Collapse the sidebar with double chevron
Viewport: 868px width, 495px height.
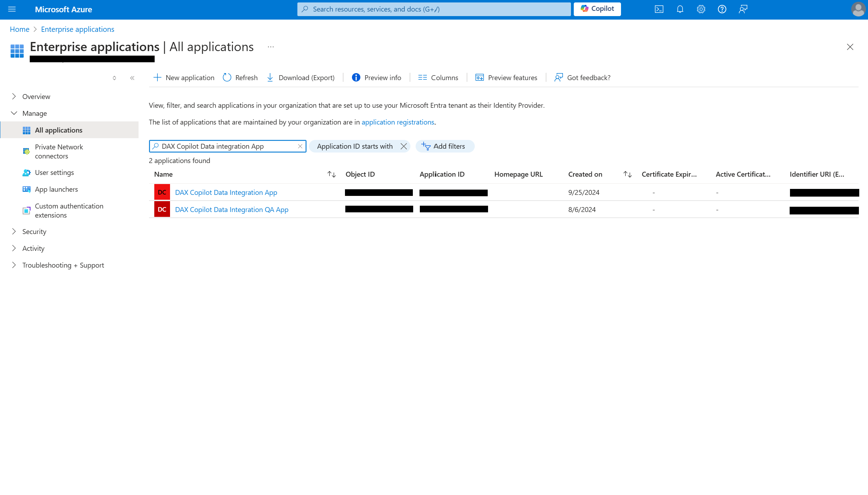(132, 78)
